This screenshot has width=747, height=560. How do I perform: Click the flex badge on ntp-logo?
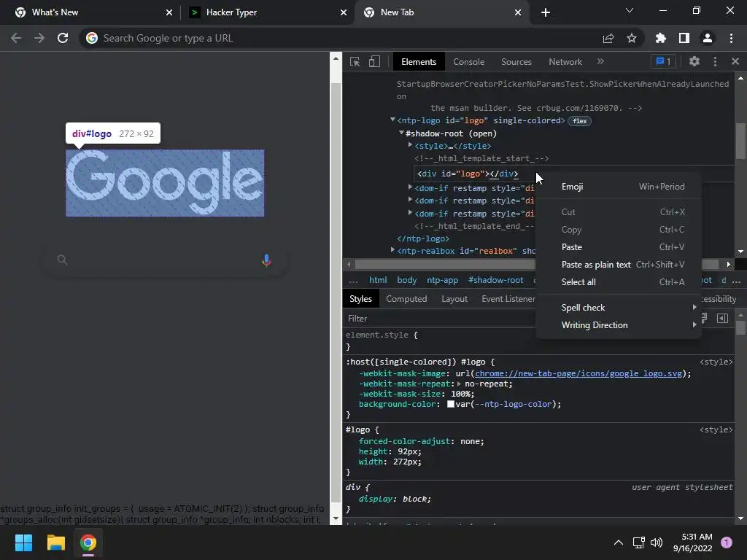point(579,121)
